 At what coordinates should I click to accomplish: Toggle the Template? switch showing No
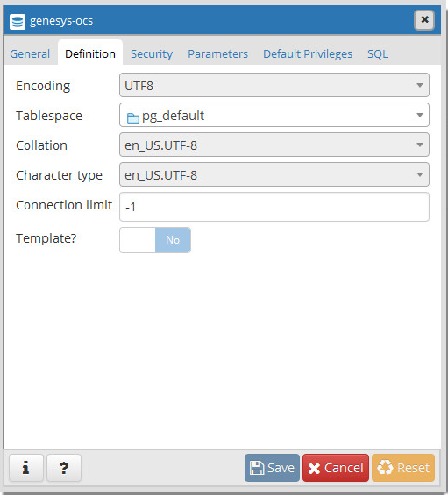tap(155, 240)
